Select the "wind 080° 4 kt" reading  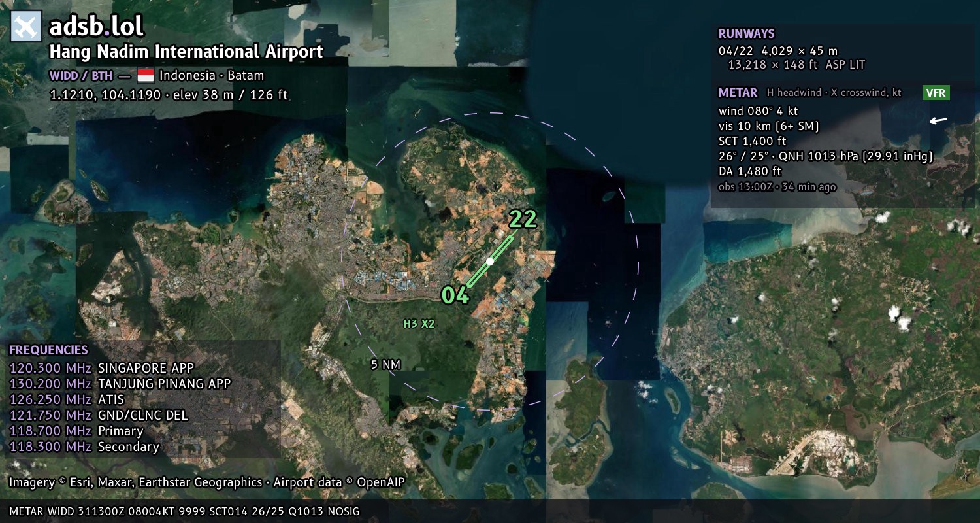pos(758,111)
